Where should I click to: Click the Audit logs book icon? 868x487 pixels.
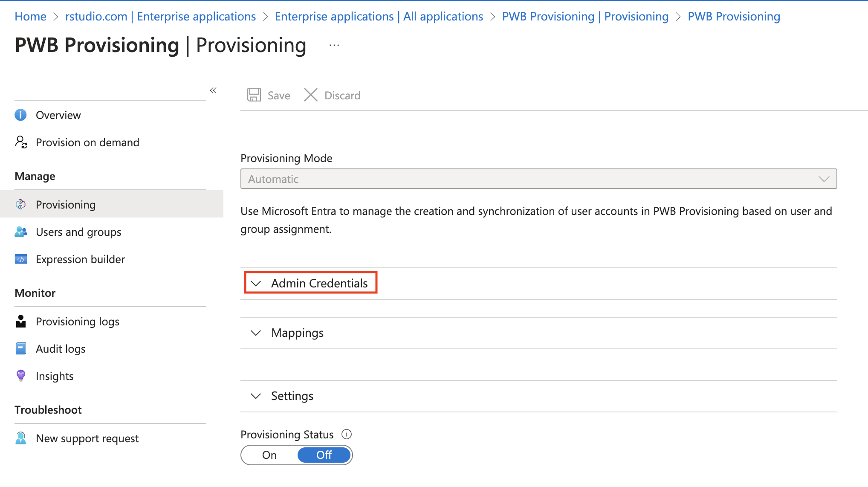click(20, 348)
